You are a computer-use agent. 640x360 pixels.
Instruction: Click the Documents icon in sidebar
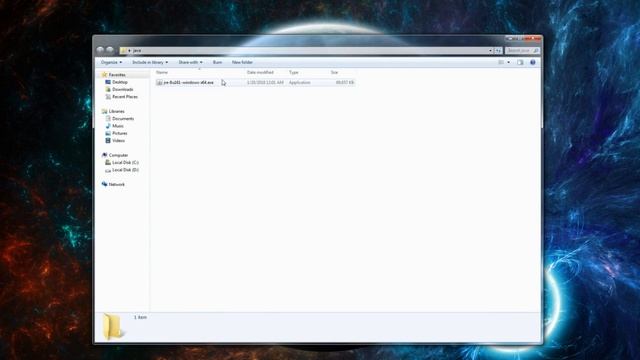point(108,119)
